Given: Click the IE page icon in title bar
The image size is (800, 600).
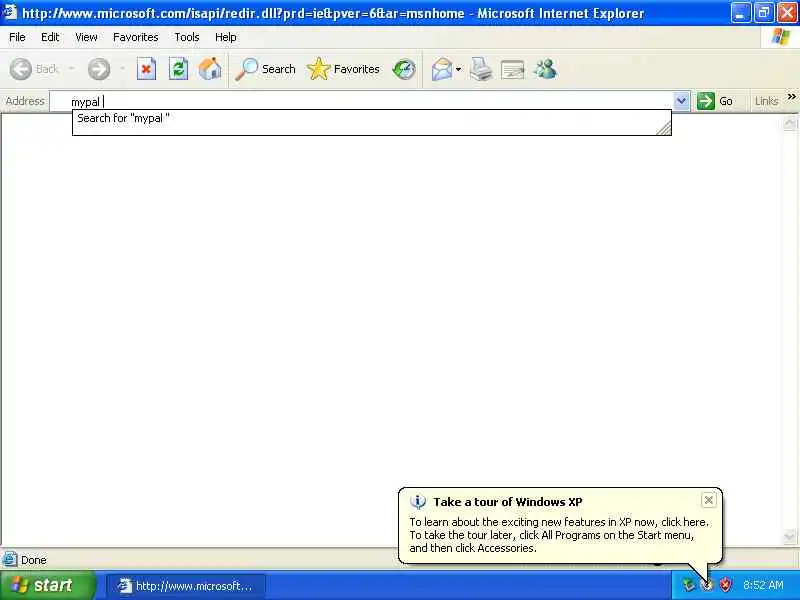Looking at the screenshot, I should (x=10, y=12).
